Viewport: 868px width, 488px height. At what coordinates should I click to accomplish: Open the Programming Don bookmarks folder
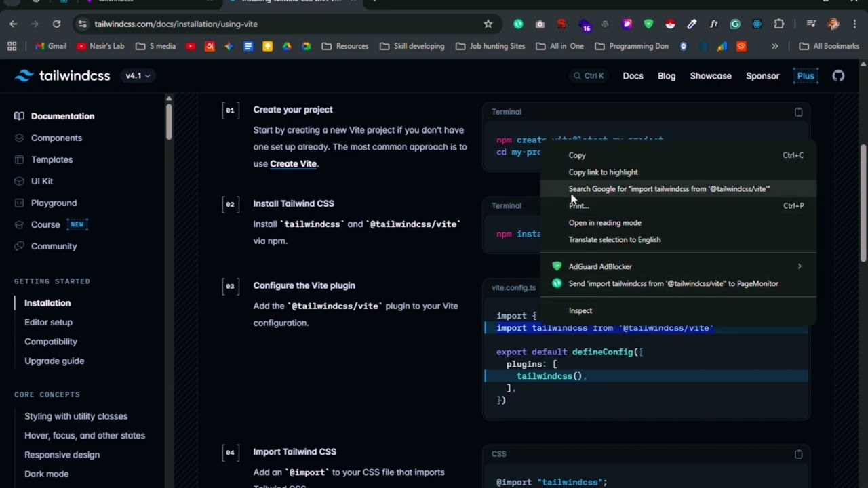631,46
